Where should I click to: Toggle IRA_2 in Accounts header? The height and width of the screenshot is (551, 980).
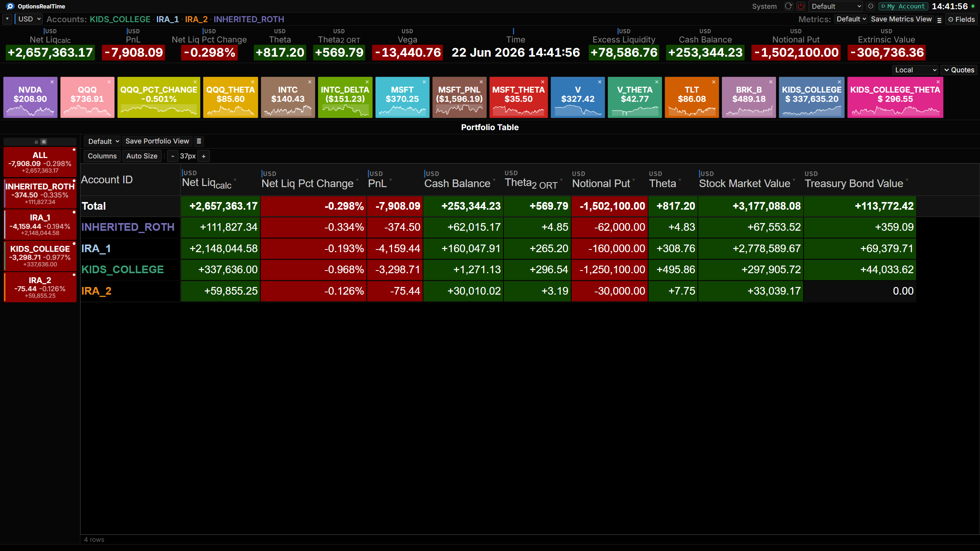tap(196, 19)
